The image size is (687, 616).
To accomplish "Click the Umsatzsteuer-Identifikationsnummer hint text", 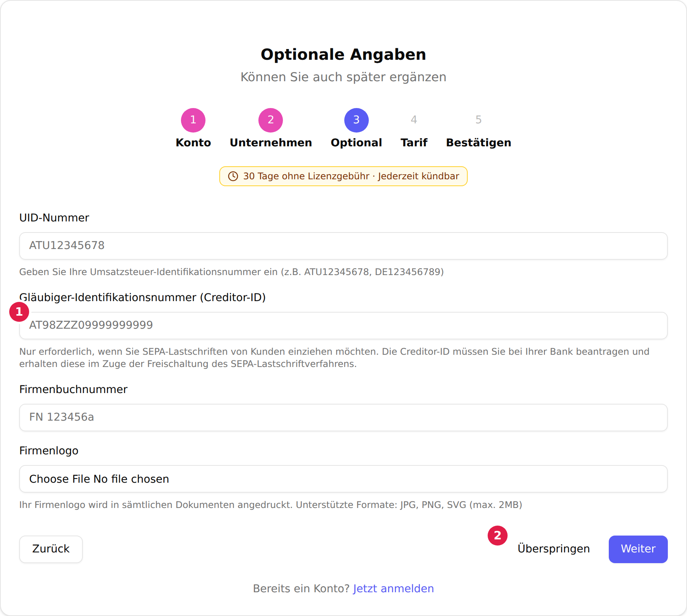I will 232,272.
